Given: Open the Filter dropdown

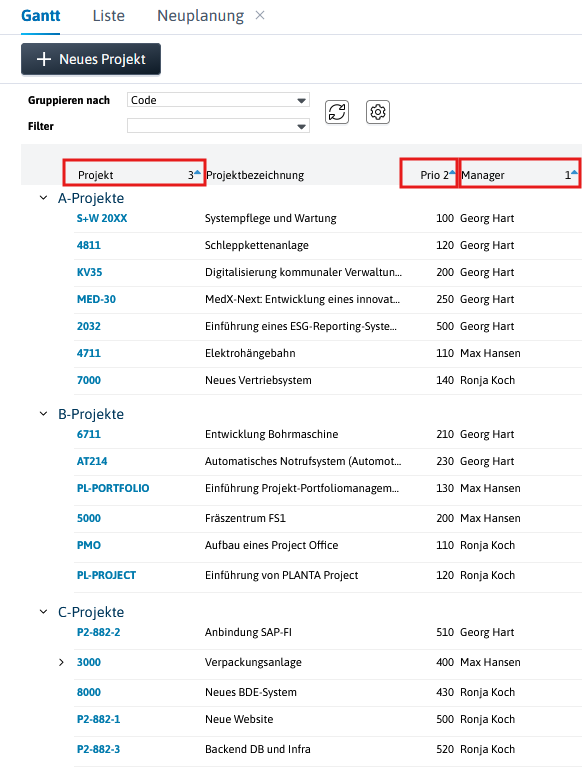Looking at the screenshot, I should (x=218, y=126).
